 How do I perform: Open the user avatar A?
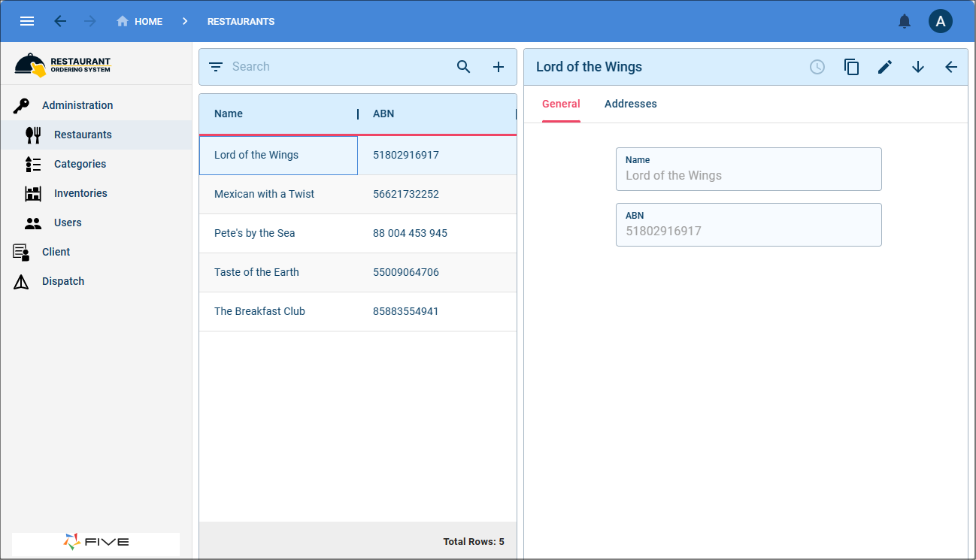941,21
